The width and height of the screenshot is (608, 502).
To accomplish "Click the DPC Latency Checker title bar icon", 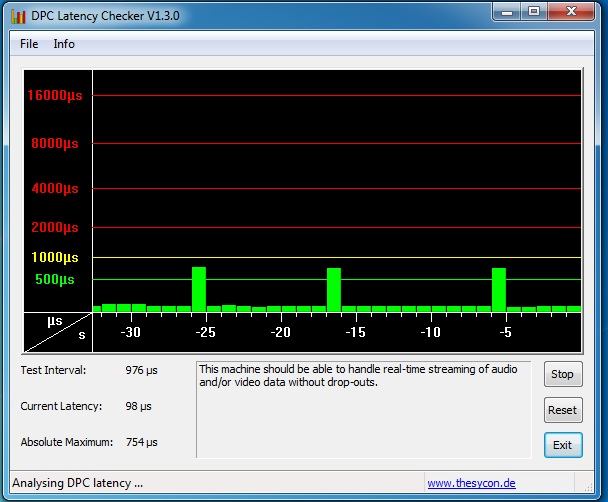I will pyautogui.click(x=18, y=16).
